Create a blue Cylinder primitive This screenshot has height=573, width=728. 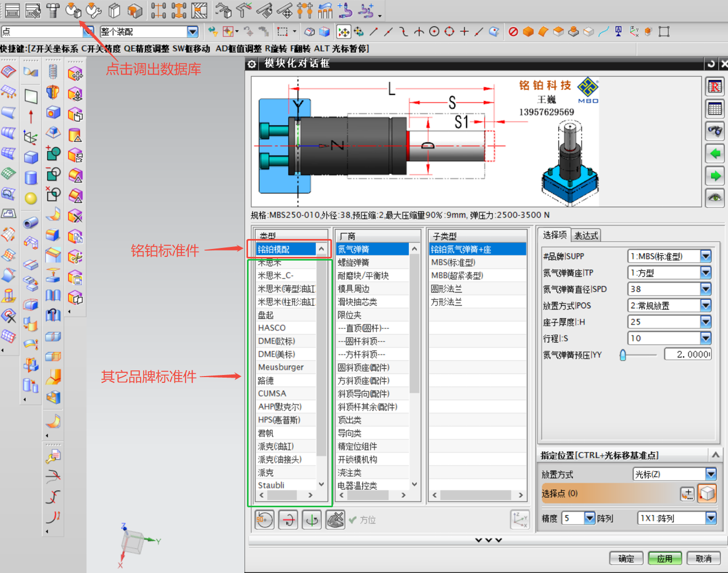pos(31,178)
